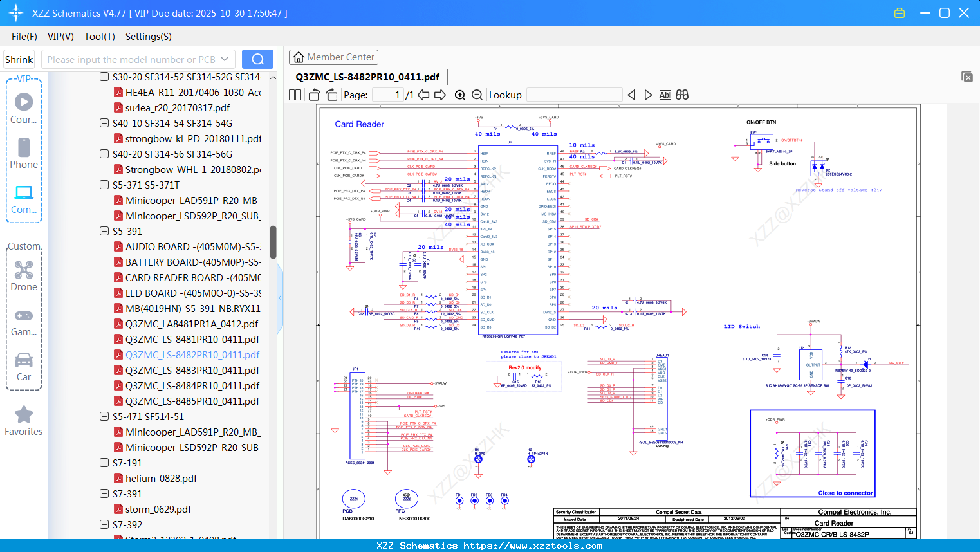Rotate the page counterclockwise
Screen dimensions: 980x552
315,95
